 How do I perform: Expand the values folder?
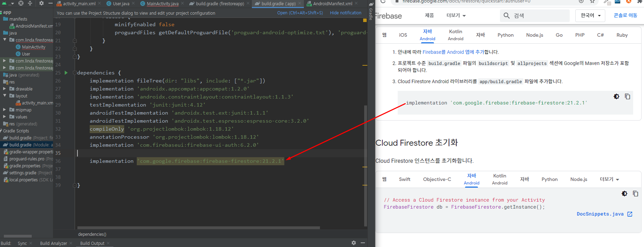[x=5, y=117]
